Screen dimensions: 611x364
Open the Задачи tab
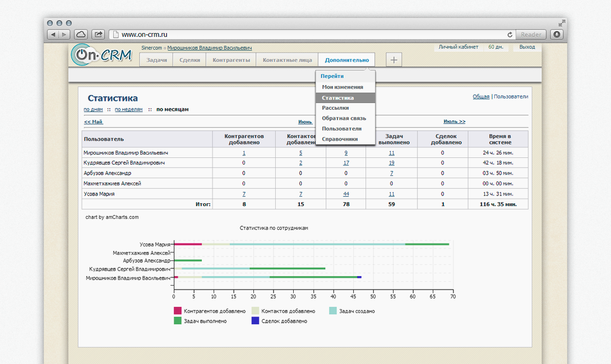(x=156, y=60)
